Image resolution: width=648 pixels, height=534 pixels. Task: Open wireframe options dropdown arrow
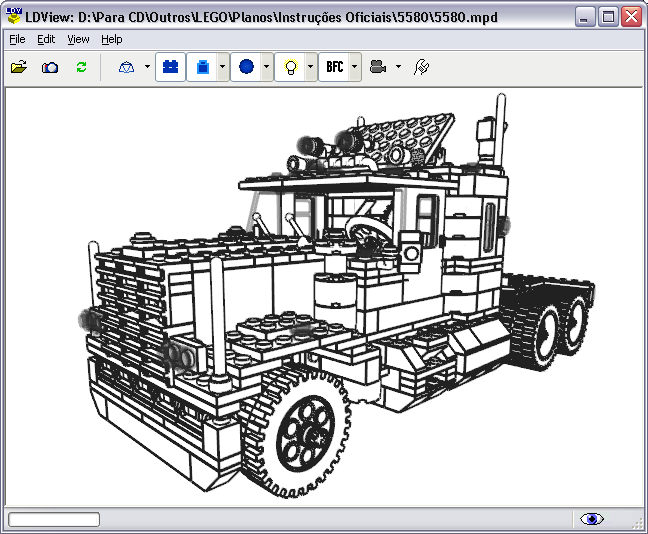(148, 67)
